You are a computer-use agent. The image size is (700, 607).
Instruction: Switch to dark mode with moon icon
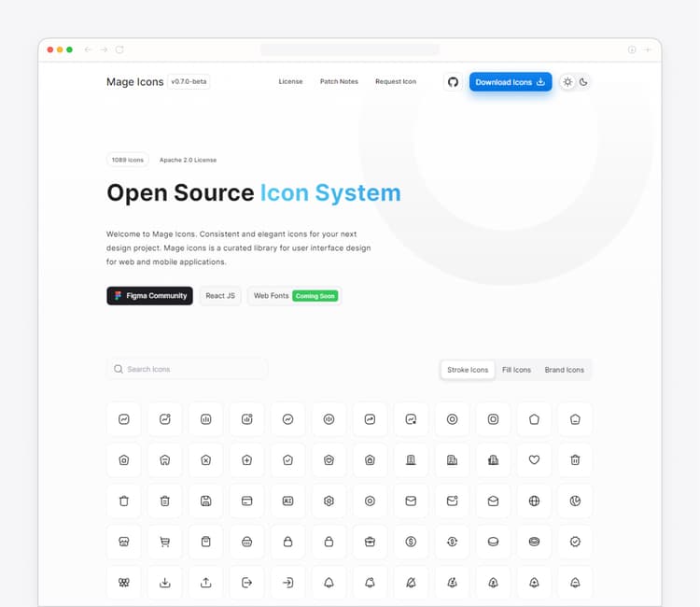click(x=583, y=82)
